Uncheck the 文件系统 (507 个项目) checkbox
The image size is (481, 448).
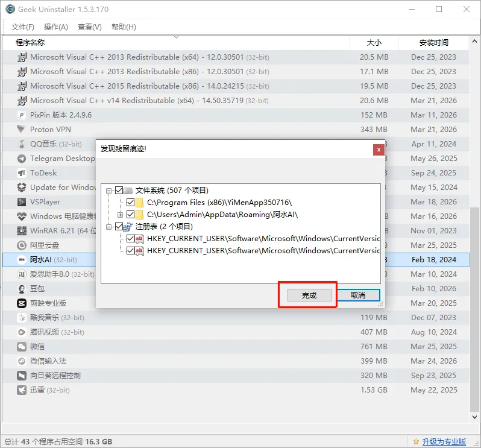[x=119, y=191]
